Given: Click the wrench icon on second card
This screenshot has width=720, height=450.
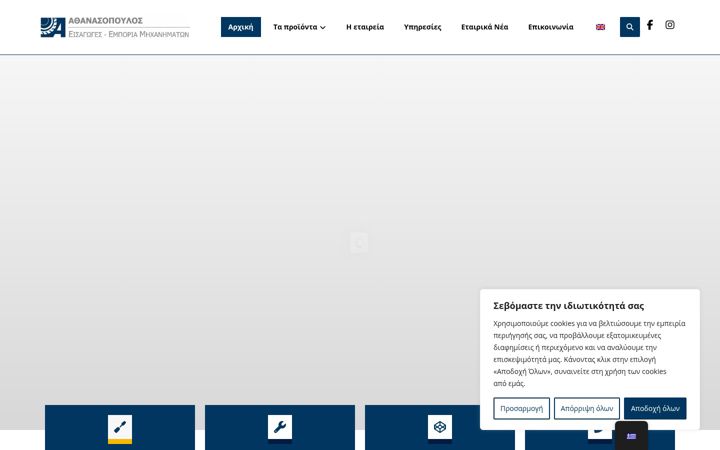Looking at the screenshot, I should click(280, 427).
